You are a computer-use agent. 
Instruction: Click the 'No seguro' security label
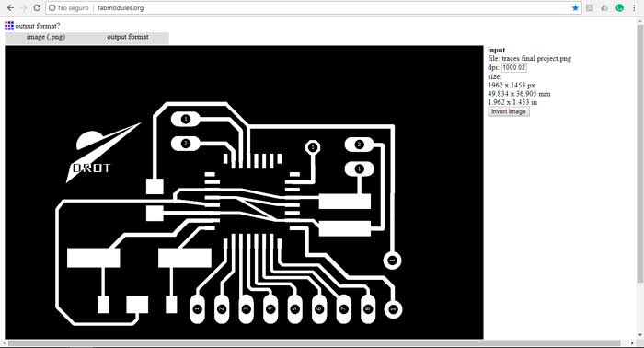click(x=73, y=7)
